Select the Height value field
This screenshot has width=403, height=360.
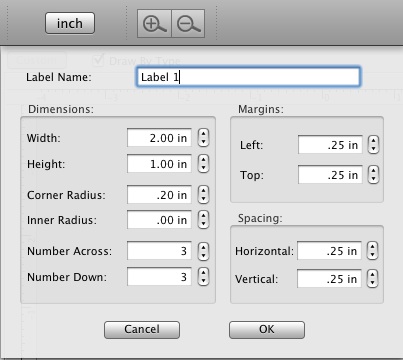(159, 164)
